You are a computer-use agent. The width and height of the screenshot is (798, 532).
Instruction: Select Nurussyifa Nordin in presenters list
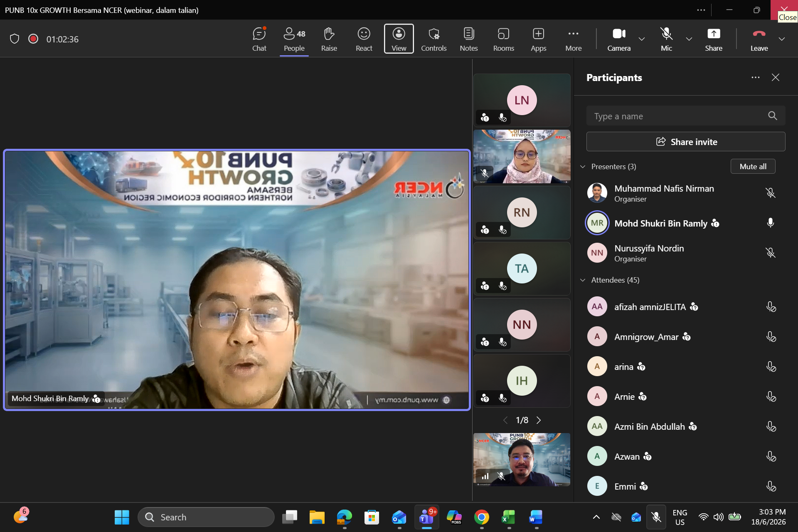(685, 253)
